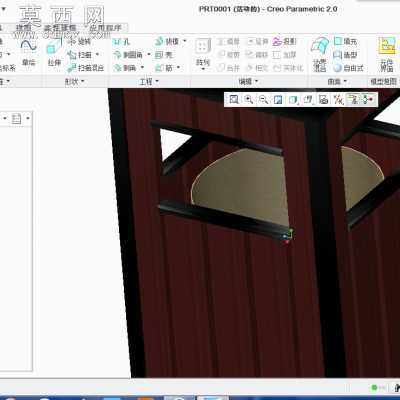Activate the Hole (孔) tool
This screenshot has height=400, width=400.
[121, 42]
